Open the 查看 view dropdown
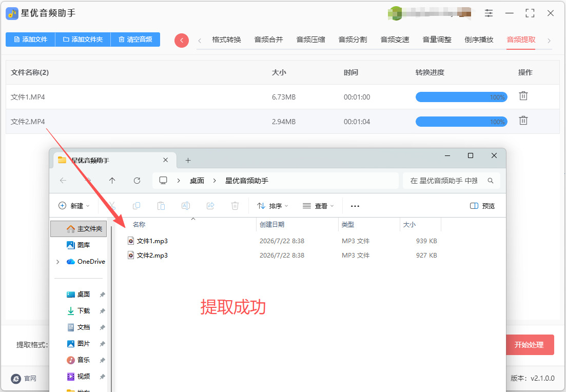The width and height of the screenshot is (566, 392). 318,206
